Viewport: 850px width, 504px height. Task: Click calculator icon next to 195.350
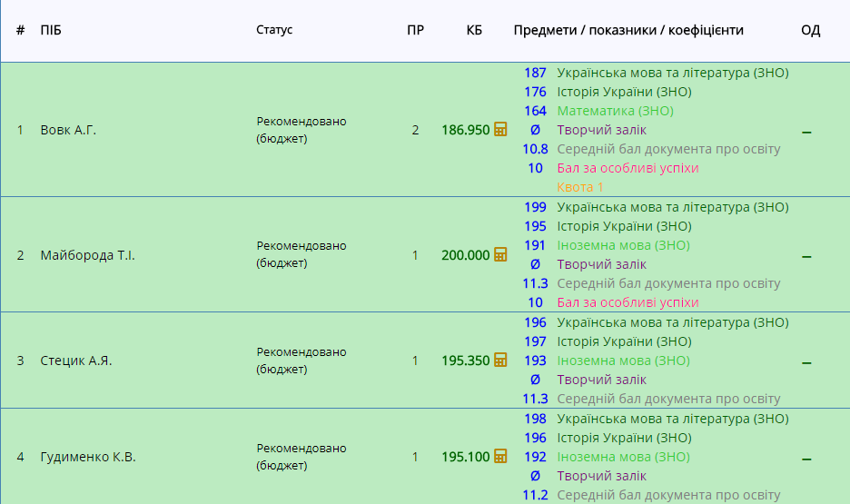pyautogui.click(x=500, y=361)
